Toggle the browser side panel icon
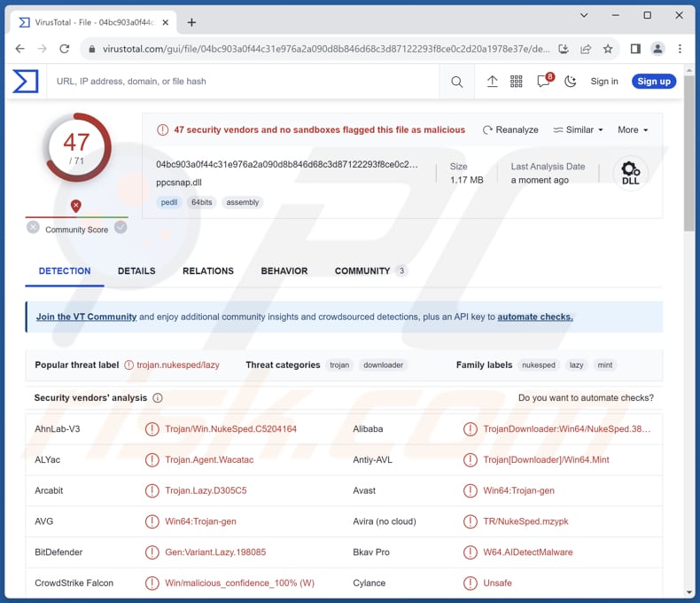 pos(635,49)
